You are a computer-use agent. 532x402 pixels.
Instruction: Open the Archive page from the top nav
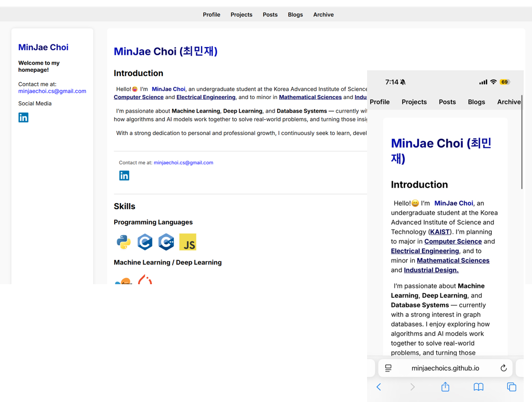323,14
